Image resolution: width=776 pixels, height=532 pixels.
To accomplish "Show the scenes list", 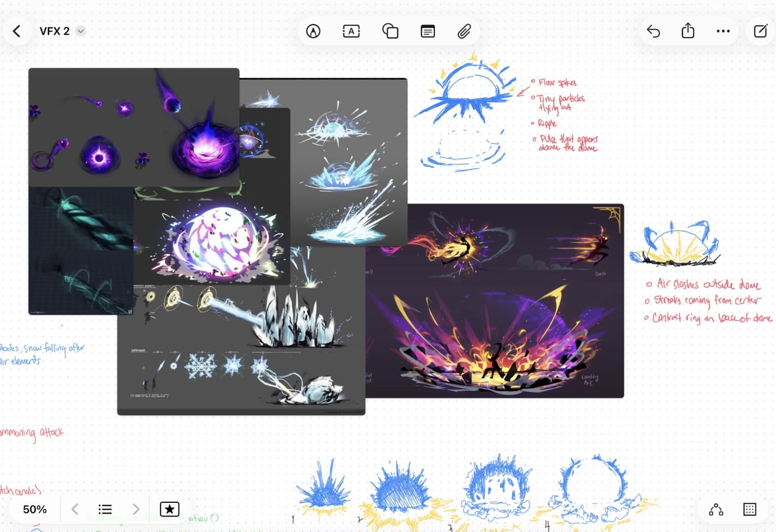I will point(105,509).
